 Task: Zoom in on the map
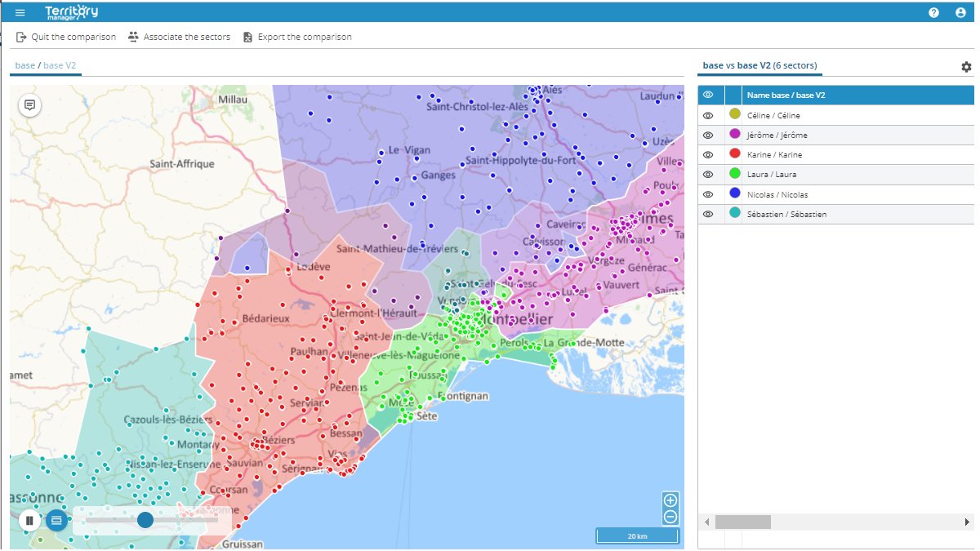coord(670,500)
